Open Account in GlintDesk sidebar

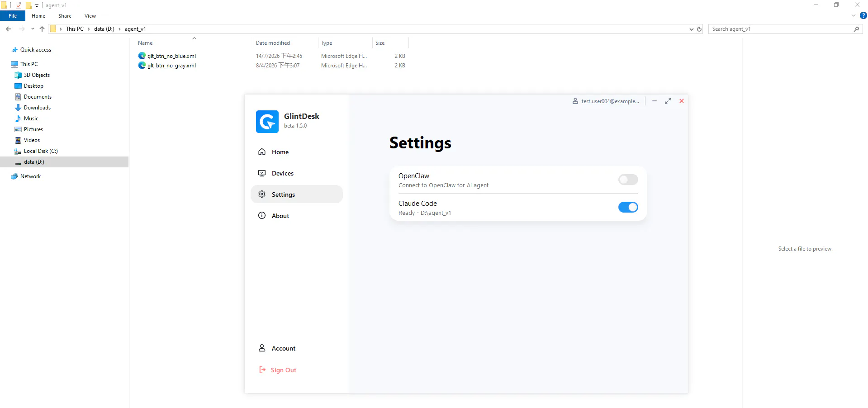point(296,348)
